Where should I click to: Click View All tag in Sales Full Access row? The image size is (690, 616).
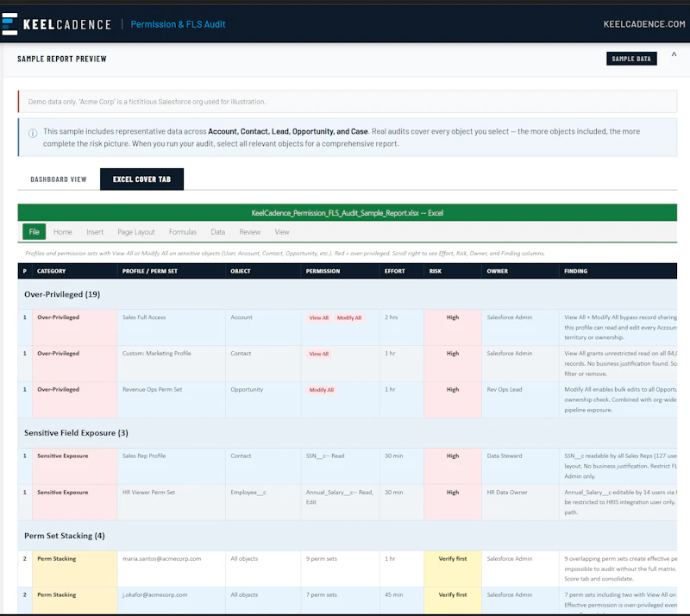[318, 317]
